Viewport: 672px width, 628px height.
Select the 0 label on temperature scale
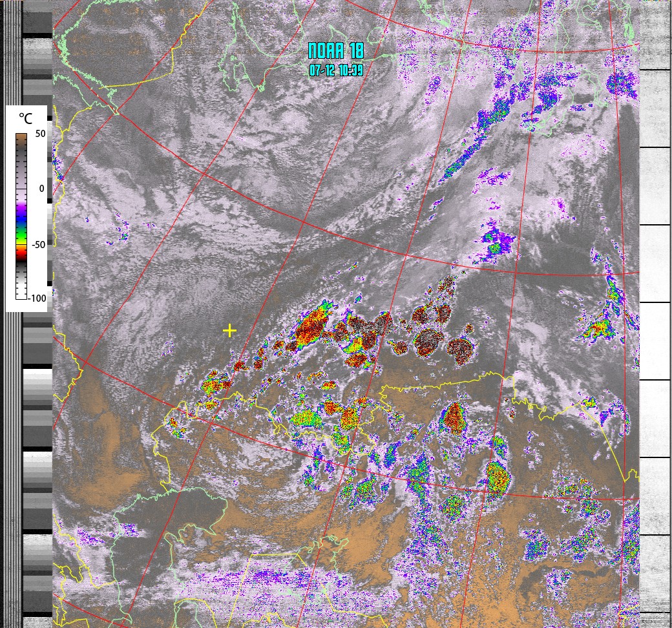tap(41, 189)
